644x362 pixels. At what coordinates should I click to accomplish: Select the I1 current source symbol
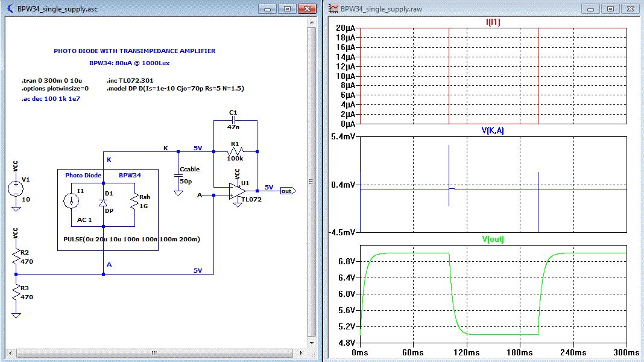(71, 201)
